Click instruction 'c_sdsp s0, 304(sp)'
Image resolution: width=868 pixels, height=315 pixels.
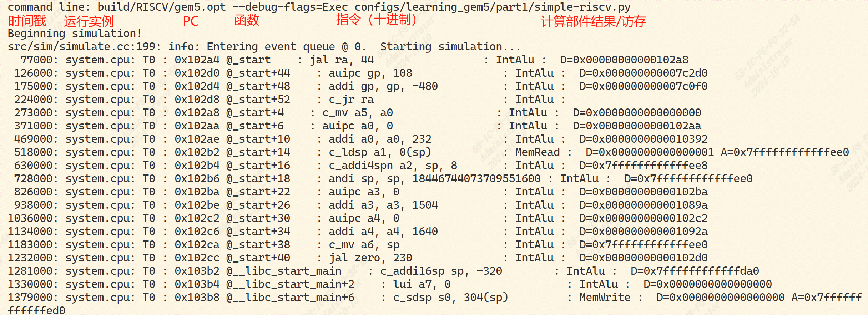(x=451, y=298)
